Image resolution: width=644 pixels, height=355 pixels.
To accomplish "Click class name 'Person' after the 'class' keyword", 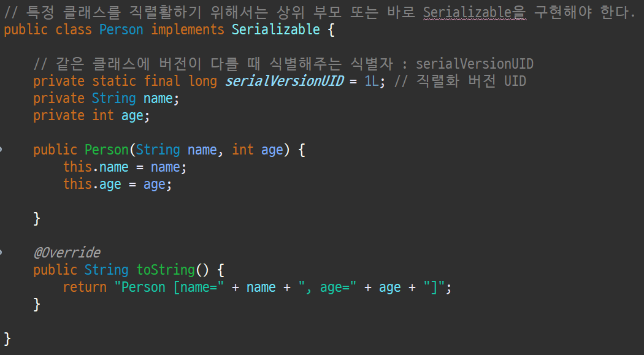I will 121,29.
